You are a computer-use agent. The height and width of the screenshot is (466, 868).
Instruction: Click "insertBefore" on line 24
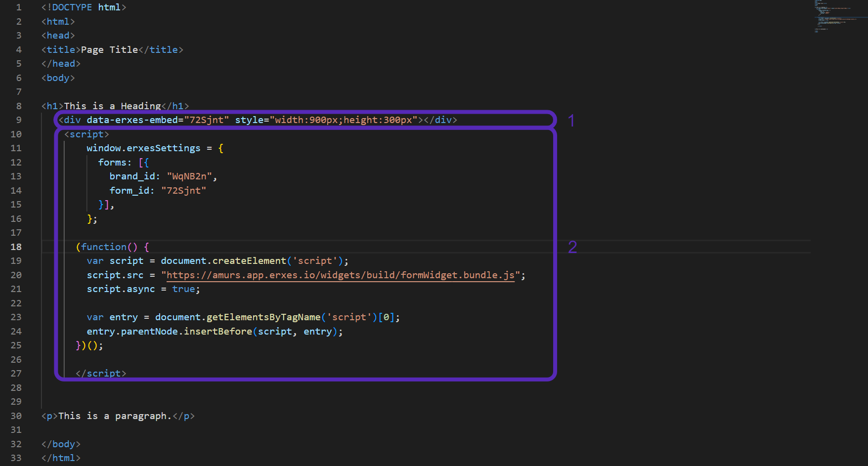coord(218,331)
